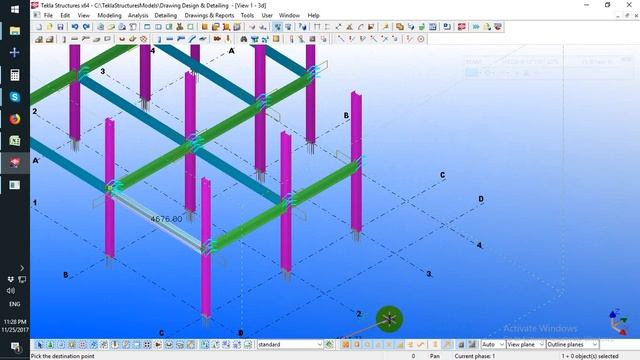The width and height of the screenshot is (640, 360).
Task: Select the concrete beam tool
Action: pos(75,39)
